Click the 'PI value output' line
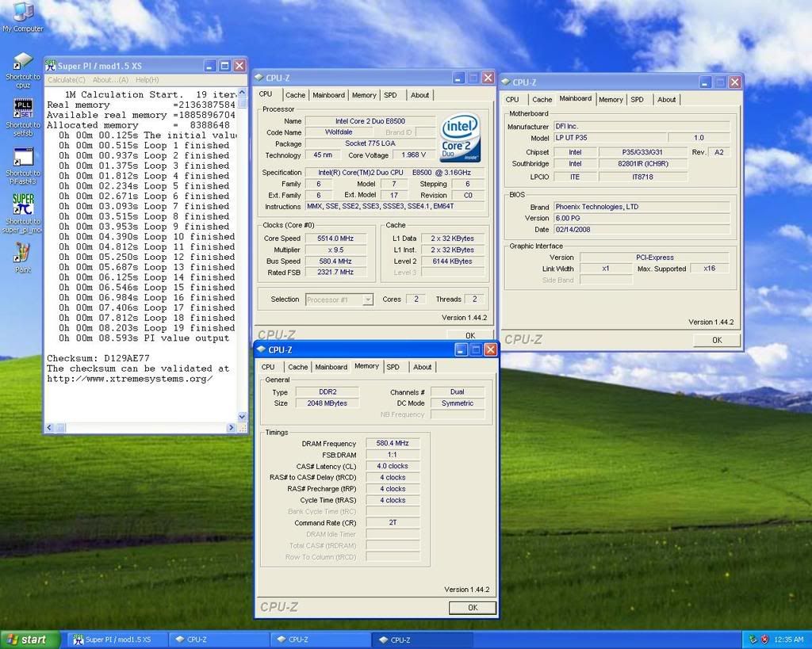The width and height of the screenshot is (812, 649). pyautogui.click(x=144, y=338)
